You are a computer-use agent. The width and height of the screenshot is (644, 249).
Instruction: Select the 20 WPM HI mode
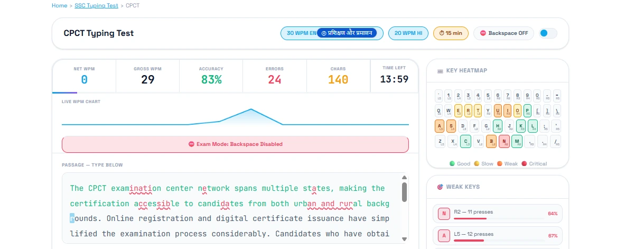408,33
